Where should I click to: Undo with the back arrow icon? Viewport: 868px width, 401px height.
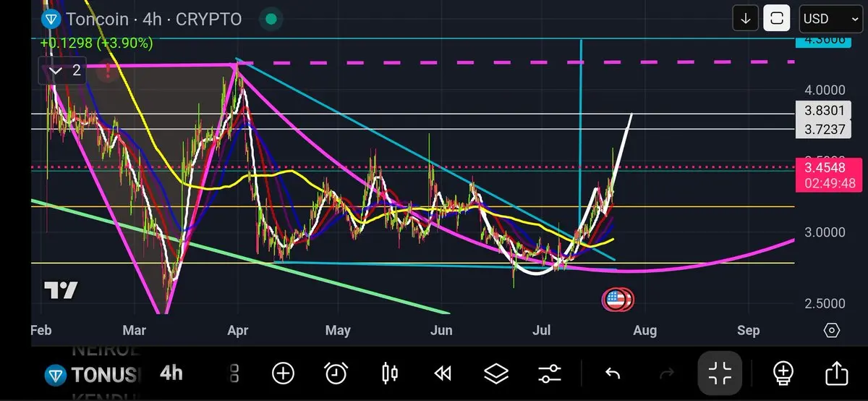(x=613, y=373)
